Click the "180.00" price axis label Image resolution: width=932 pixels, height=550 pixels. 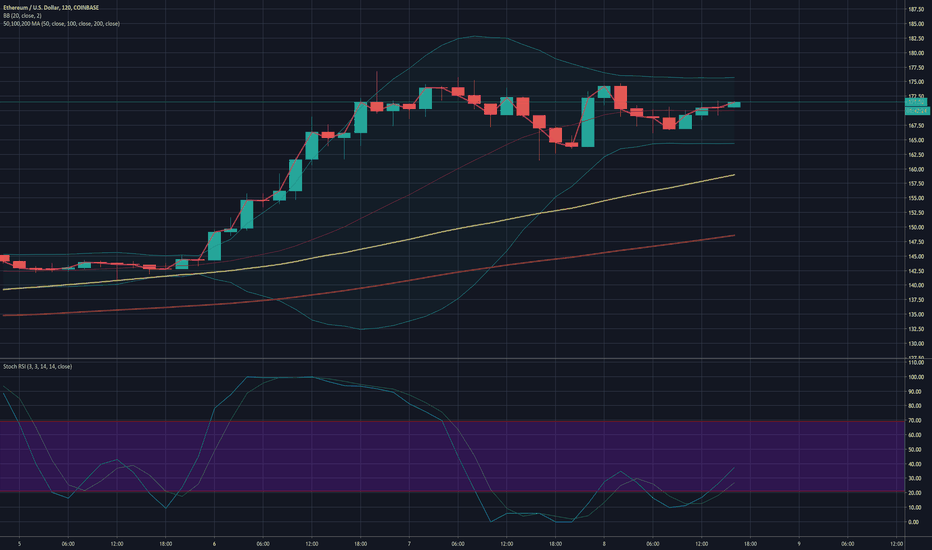click(x=916, y=53)
